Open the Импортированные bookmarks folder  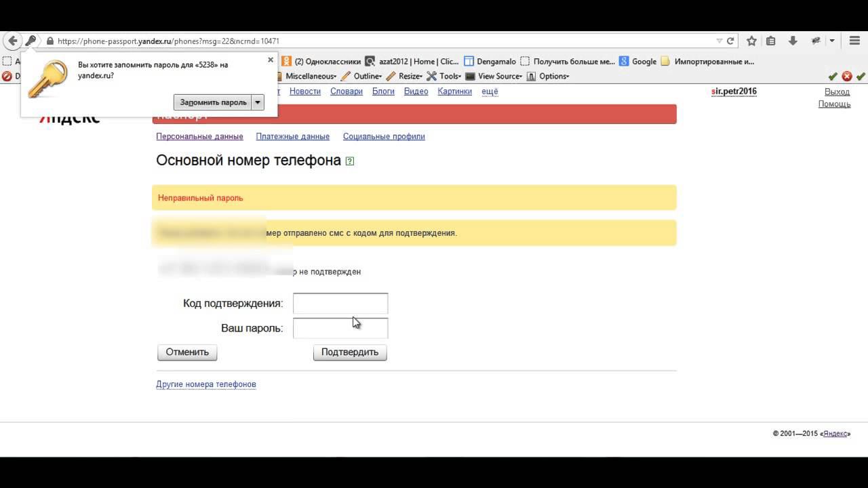pos(707,61)
